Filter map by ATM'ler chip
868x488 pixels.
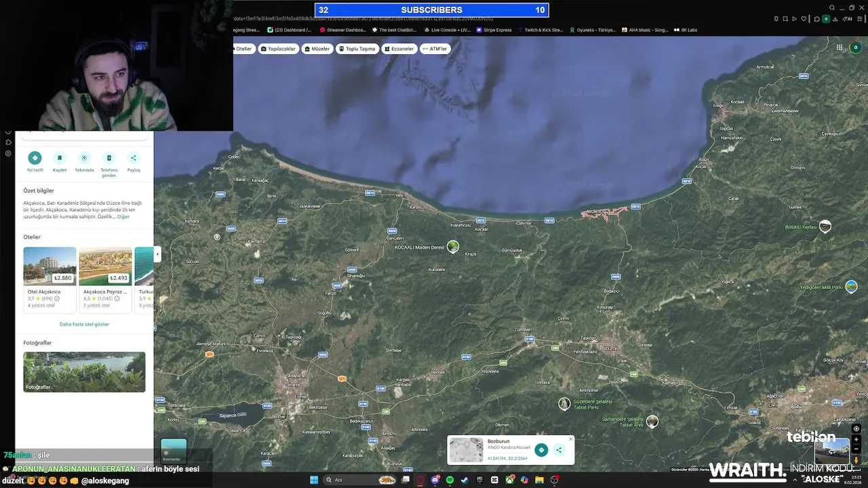tap(435, 49)
